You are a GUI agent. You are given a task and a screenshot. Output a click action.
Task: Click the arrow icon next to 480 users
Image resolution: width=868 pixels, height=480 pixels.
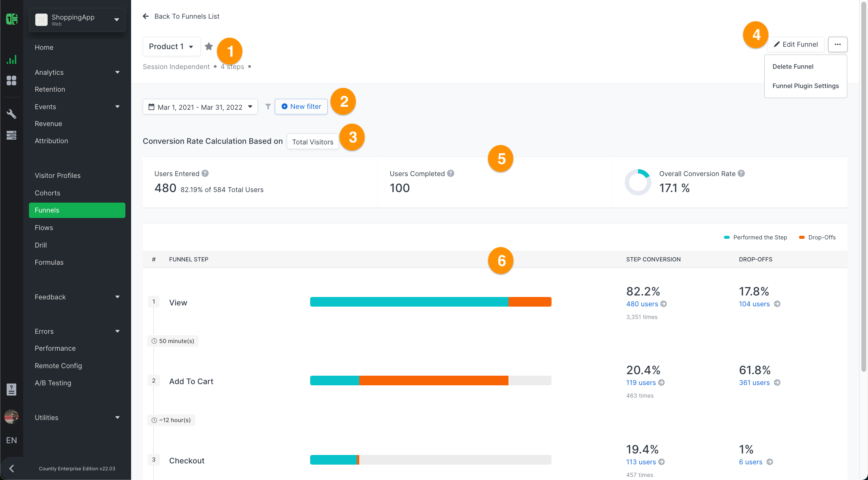(x=663, y=304)
